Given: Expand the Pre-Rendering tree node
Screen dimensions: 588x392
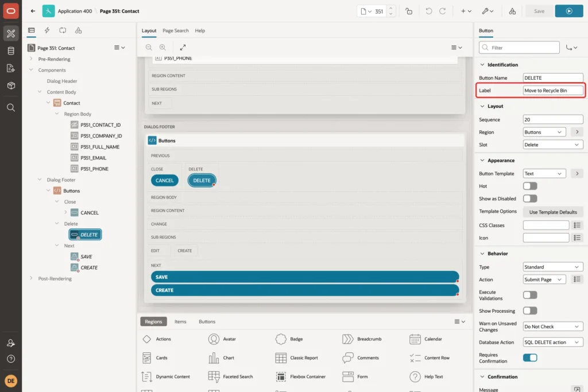Looking at the screenshot, I should click(31, 59).
